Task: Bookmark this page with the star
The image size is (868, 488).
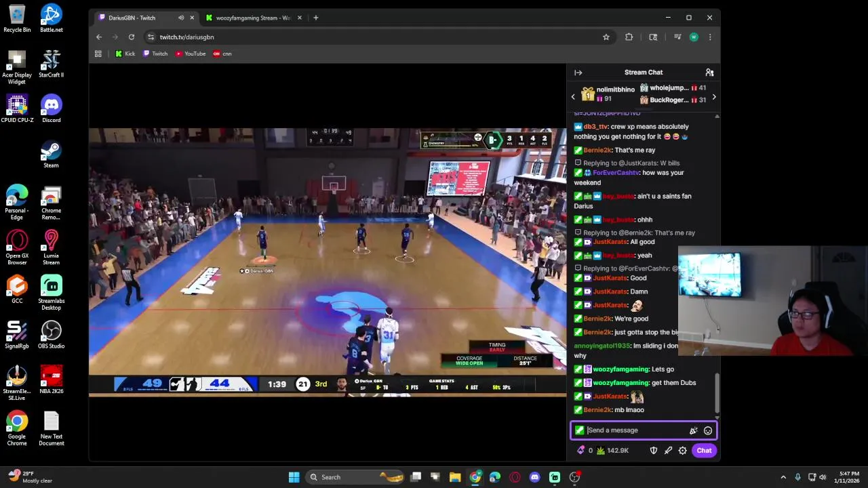Action: [606, 37]
